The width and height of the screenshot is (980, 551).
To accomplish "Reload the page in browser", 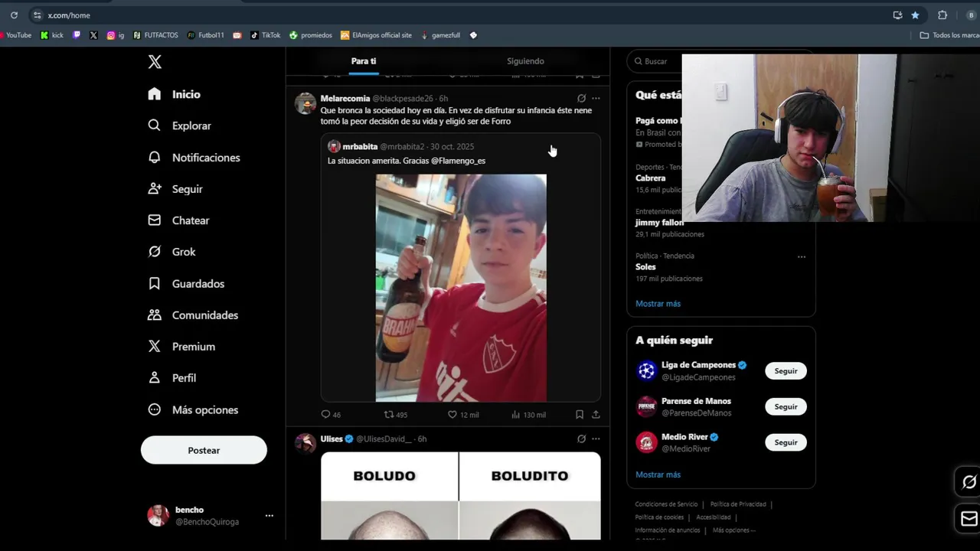I will click(x=14, y=15).
